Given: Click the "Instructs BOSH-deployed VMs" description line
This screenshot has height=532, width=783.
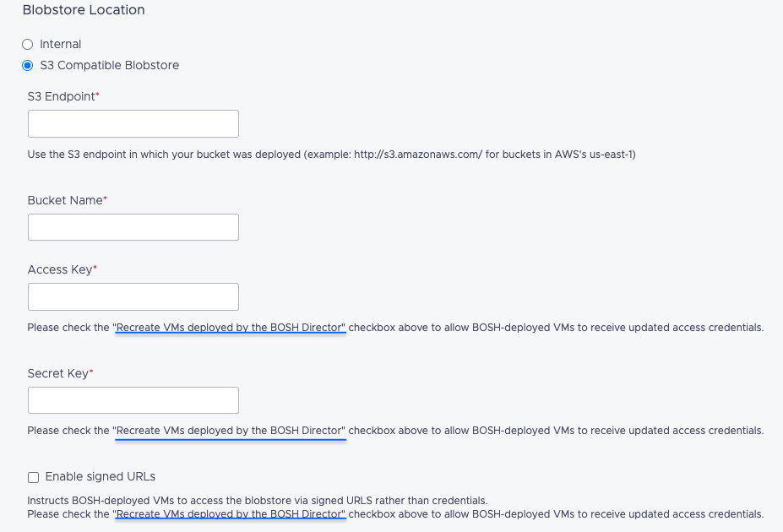Looking at the screenshot, I should coord(258,501).
